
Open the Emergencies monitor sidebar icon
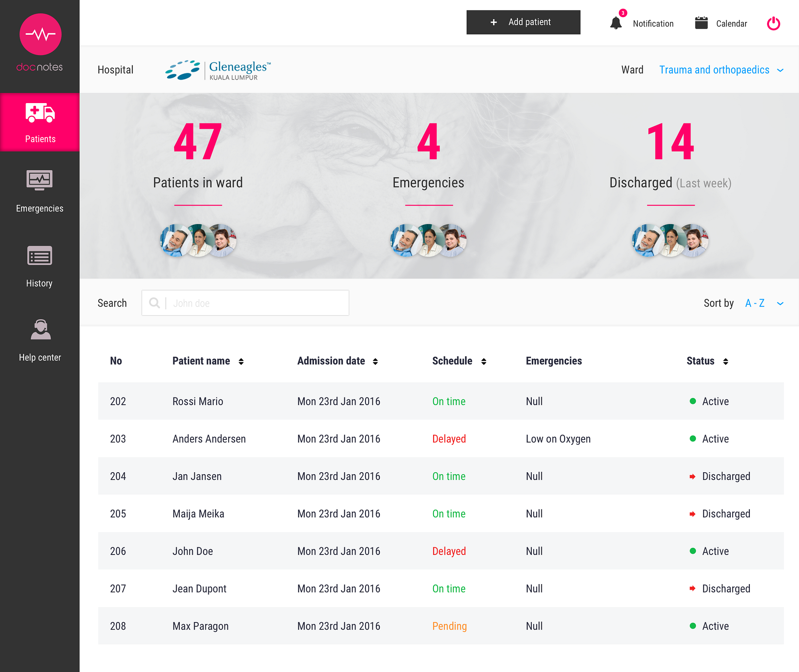point(40,181)
